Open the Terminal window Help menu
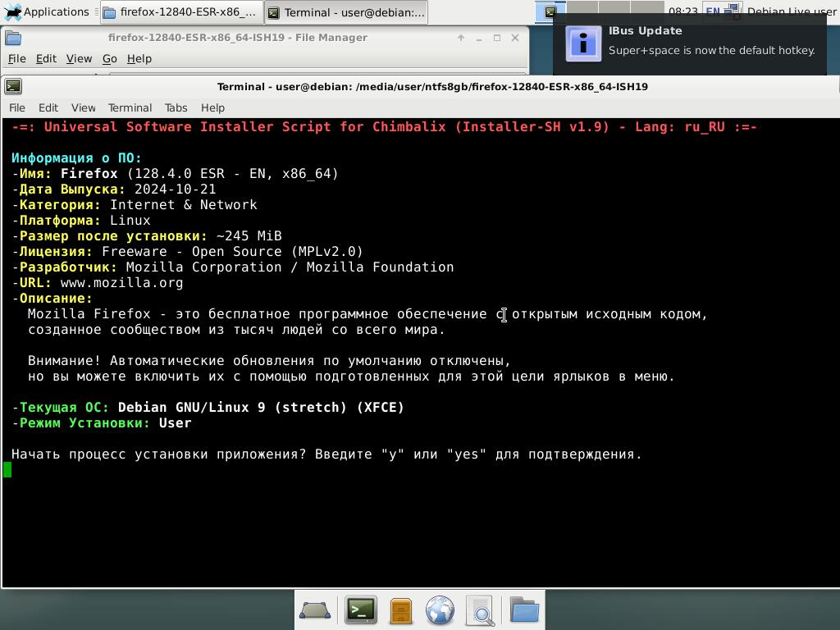This screenshot has height=630, width=840. (212, 107)
